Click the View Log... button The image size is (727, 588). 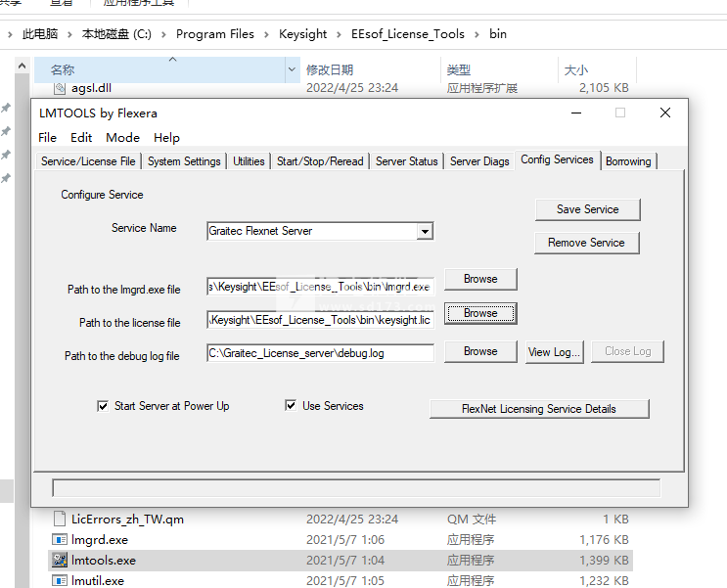point(554,352)
